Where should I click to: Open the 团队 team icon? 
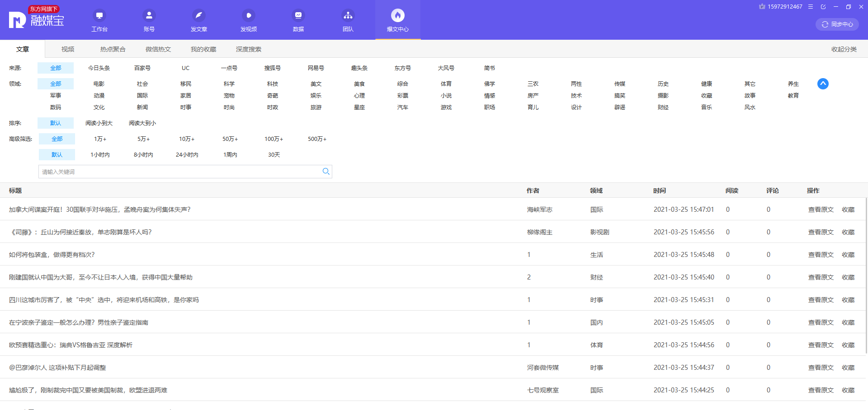[x=348, y=16]
